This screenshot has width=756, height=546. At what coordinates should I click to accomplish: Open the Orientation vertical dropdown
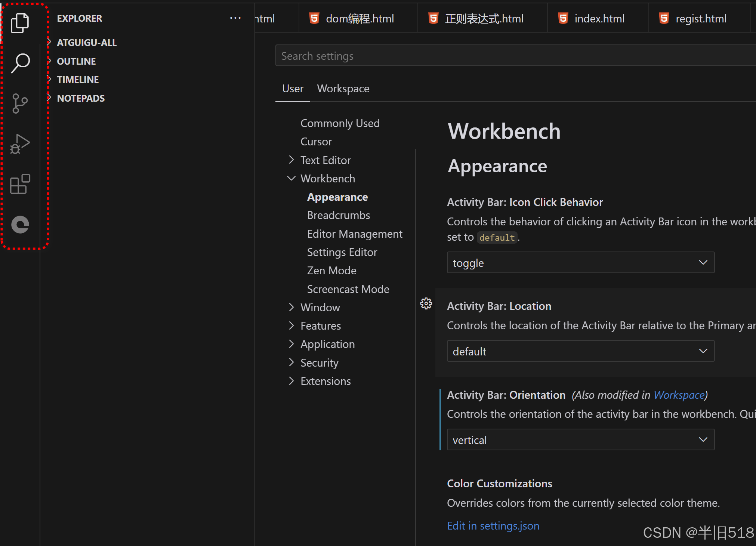point(580,440)
